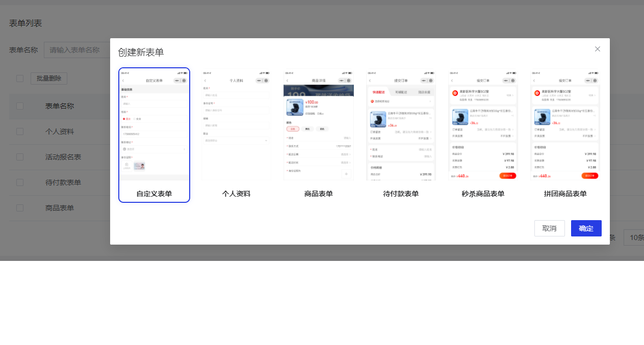Screen dimensions: 644x345
Task: Tick the checkbox beside 批量删除
Action: pyautogui.click(x=20, y=78)
